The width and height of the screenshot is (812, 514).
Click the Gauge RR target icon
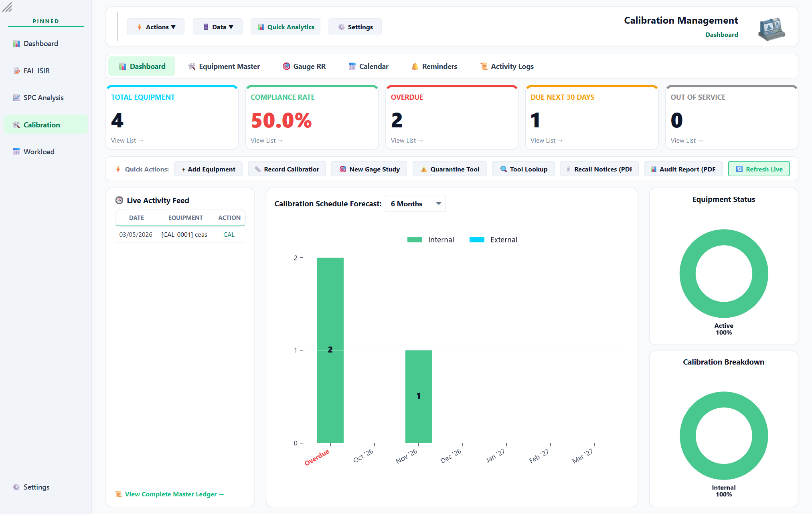coord(286,67)
